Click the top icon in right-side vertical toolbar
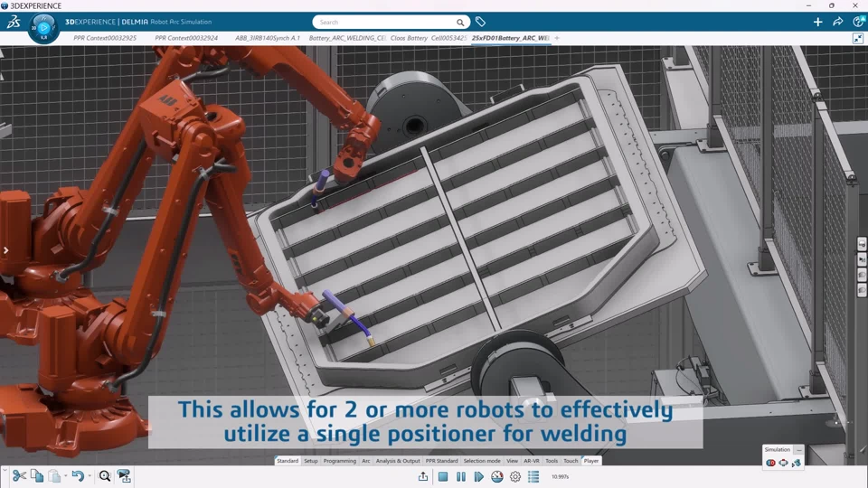Image resolution: width=868 pixels, height=488 pixels. [862, 244]
